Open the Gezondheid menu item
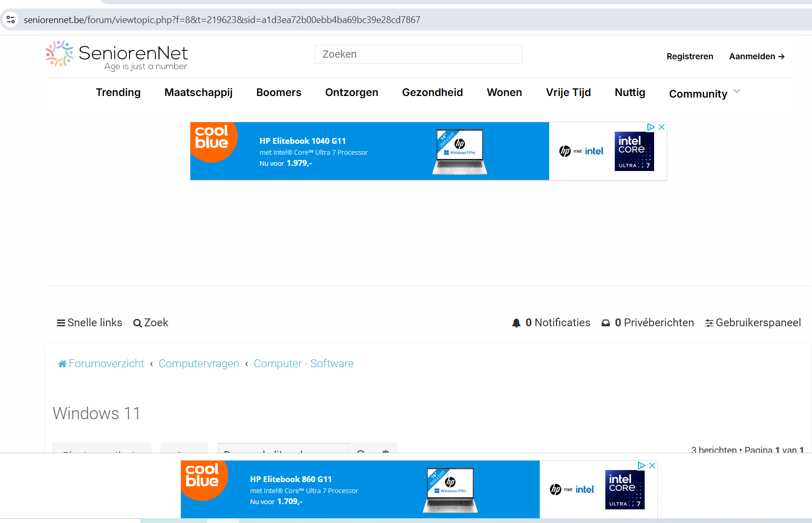The width and height of the screenshot is (812, 523). [x=432, y=92]
